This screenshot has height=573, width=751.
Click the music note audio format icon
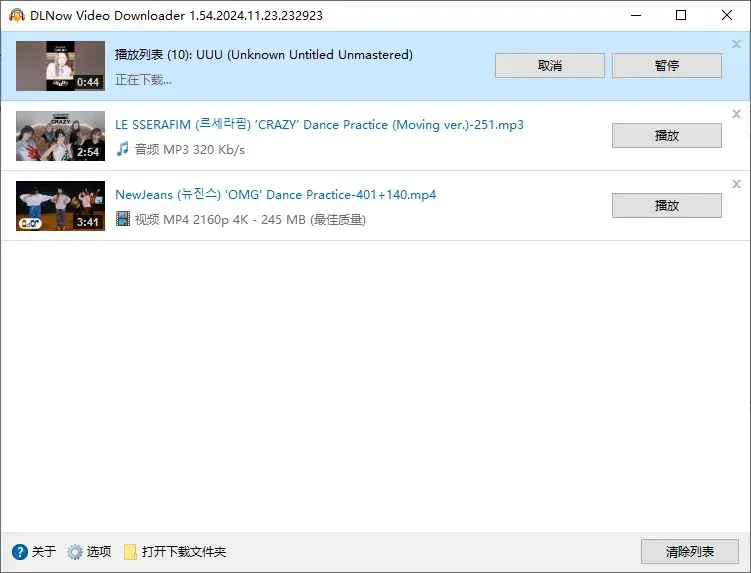pos(123,149)
